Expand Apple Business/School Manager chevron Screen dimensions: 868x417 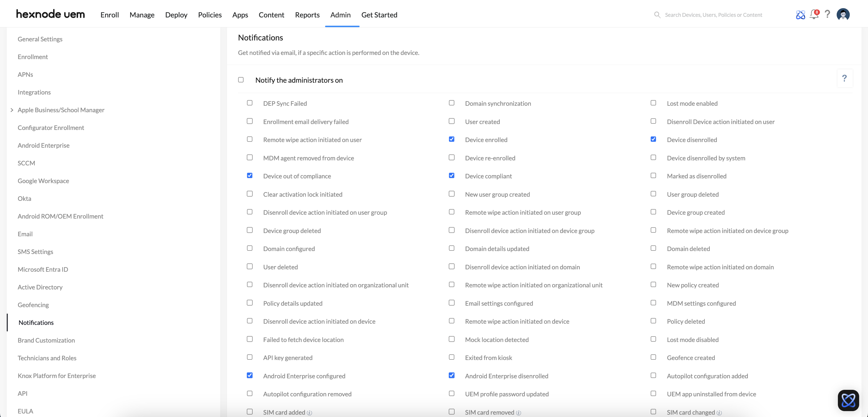pyautogui.click(x=12, y=110)
